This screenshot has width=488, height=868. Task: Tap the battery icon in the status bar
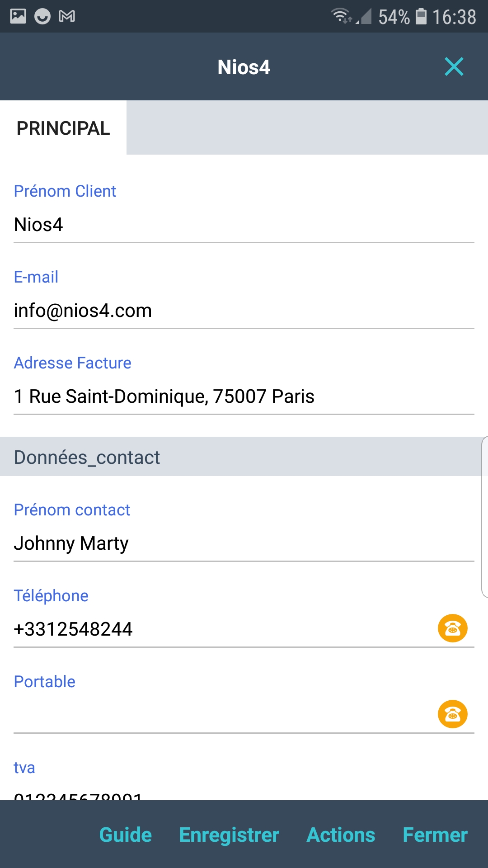click(421, 17)
